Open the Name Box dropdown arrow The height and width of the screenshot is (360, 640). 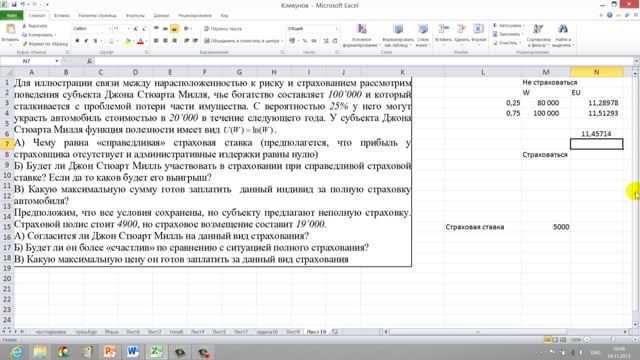click(57, 61)
